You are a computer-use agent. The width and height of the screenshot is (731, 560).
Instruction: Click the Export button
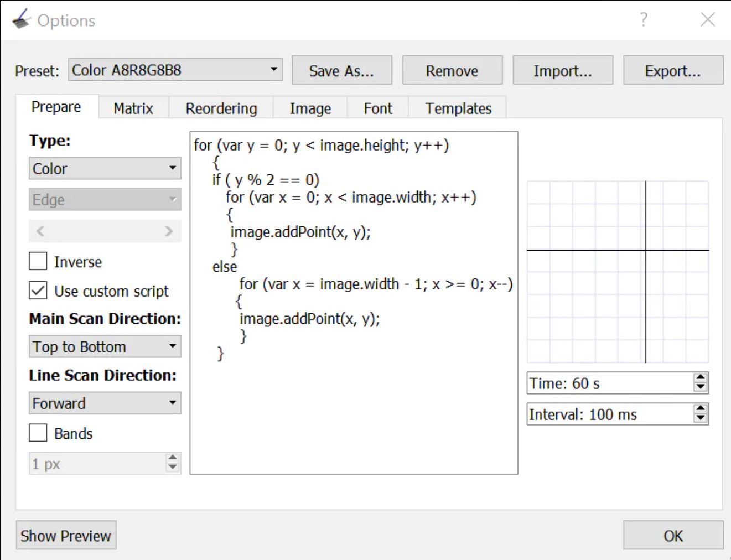point(672,70)
